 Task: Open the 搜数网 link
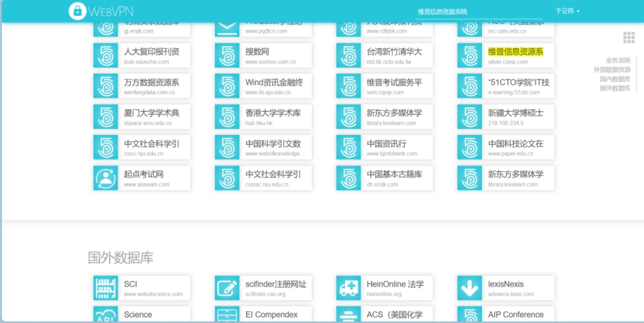coord(257,52)
